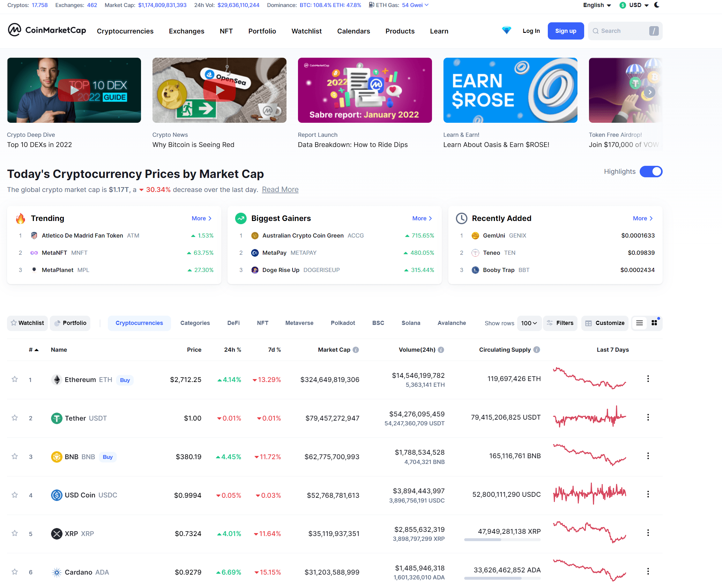Click the BNB coin logo

pos(56,457)
